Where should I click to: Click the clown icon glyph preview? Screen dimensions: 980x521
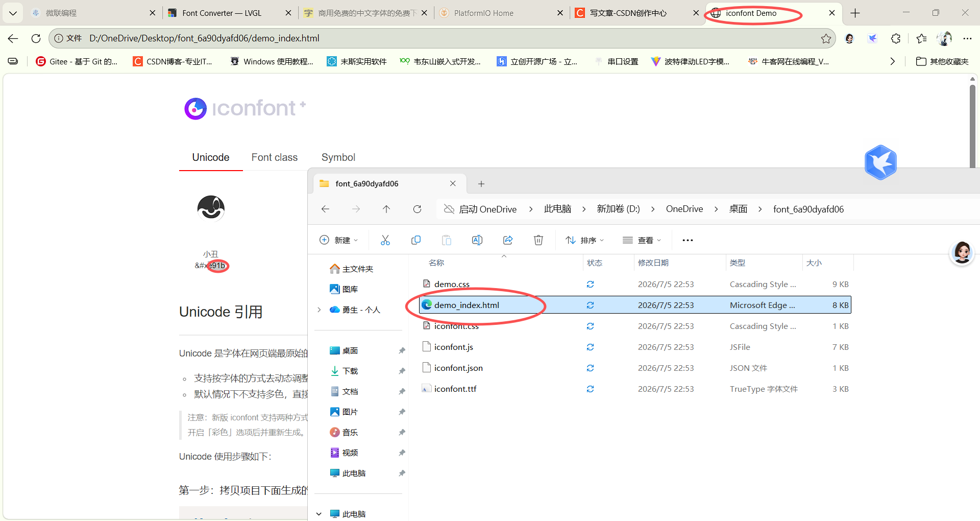pyautogui.click(x=211, y=208)
